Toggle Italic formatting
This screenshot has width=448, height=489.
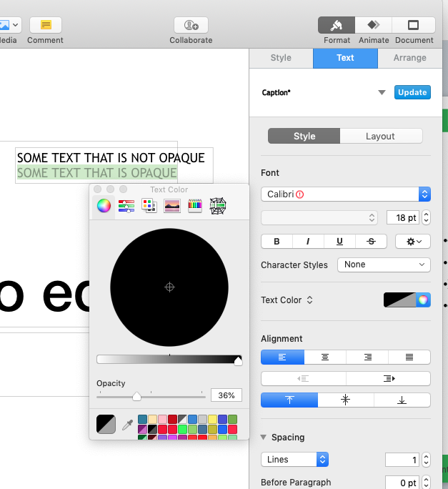click(x=308, y=242)
